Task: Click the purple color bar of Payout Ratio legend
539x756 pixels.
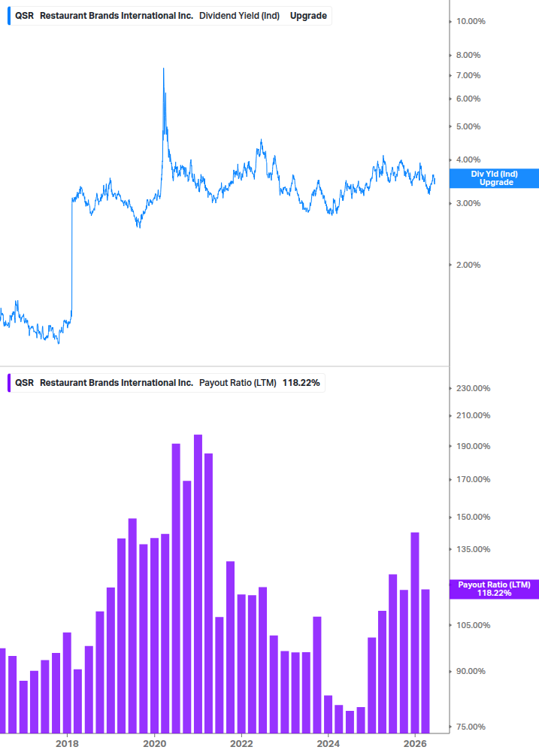Action: point(9,383)
